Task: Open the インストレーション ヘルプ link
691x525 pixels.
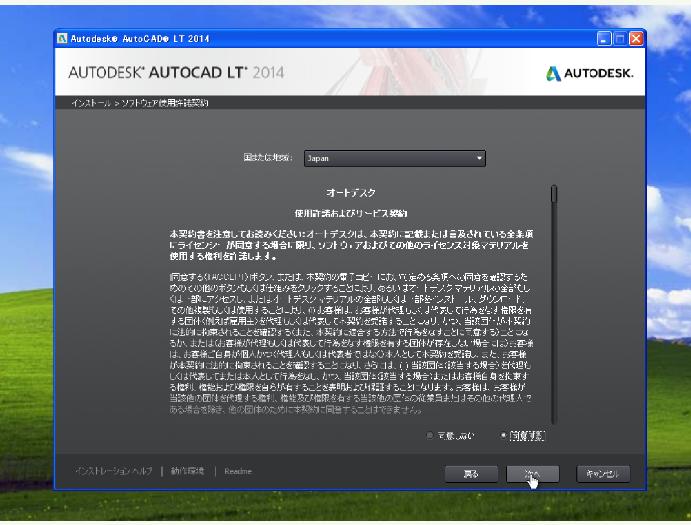Action: coord(114,471)
